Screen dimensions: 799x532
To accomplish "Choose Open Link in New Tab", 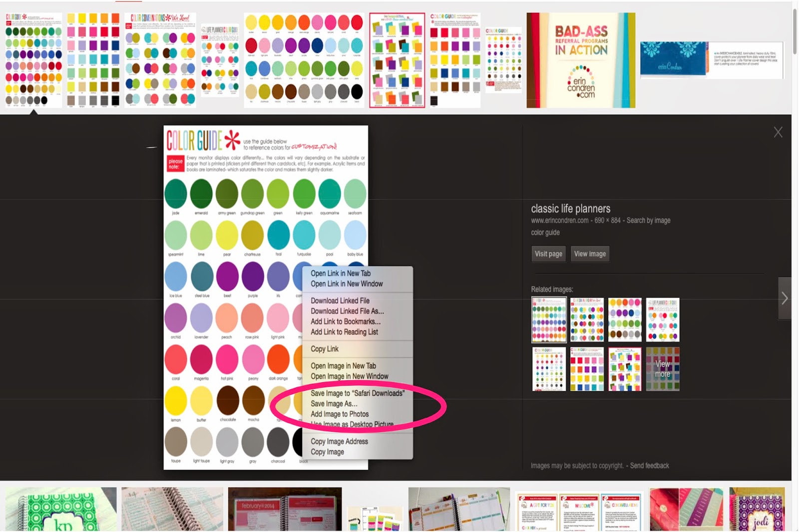I will [341, 273].
